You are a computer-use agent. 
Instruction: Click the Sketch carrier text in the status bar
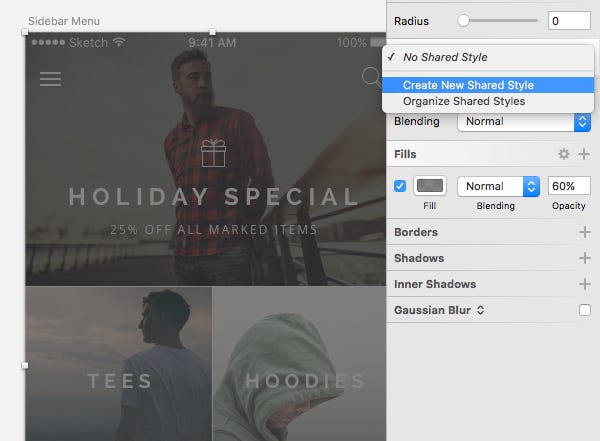[88, 42]
